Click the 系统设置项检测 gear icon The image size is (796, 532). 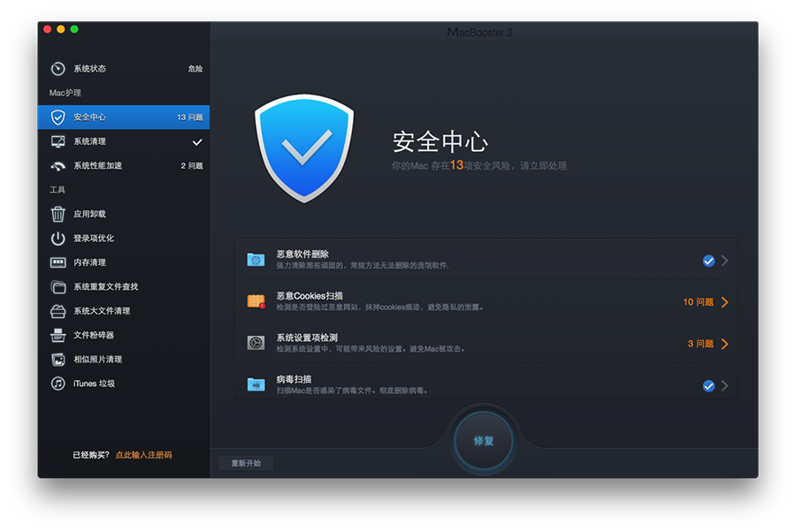pyautogui.click(x=256, y=343)
